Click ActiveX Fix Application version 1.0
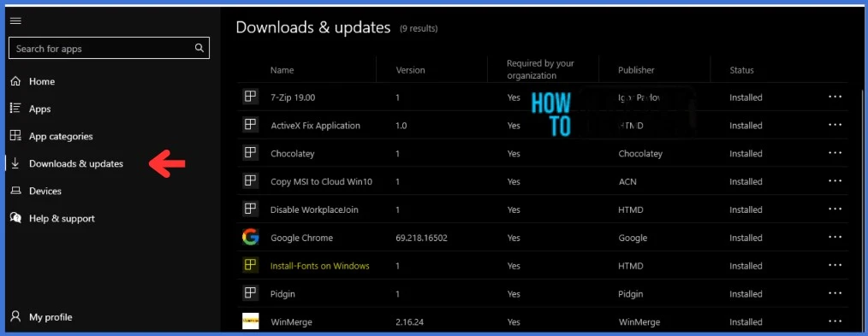 [401, 126]
